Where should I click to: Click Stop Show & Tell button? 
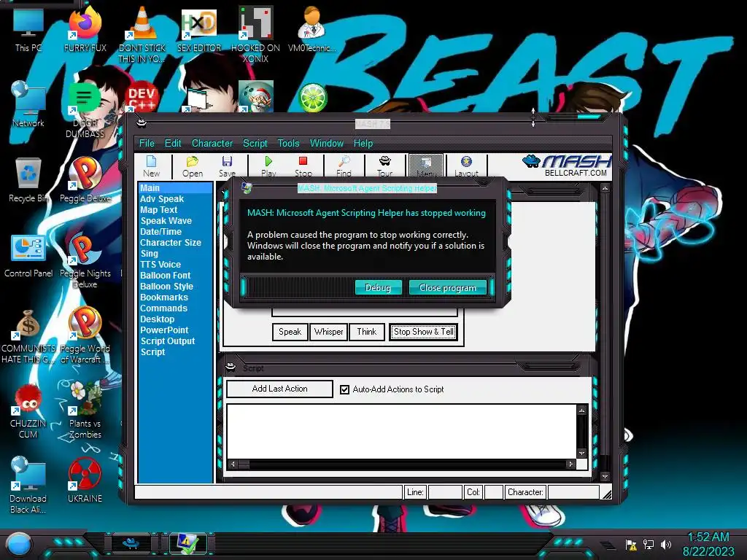click(x=423, y=332)
